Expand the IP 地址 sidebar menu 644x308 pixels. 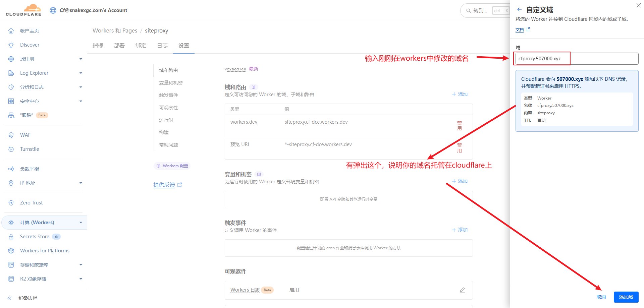click(80, 183)
